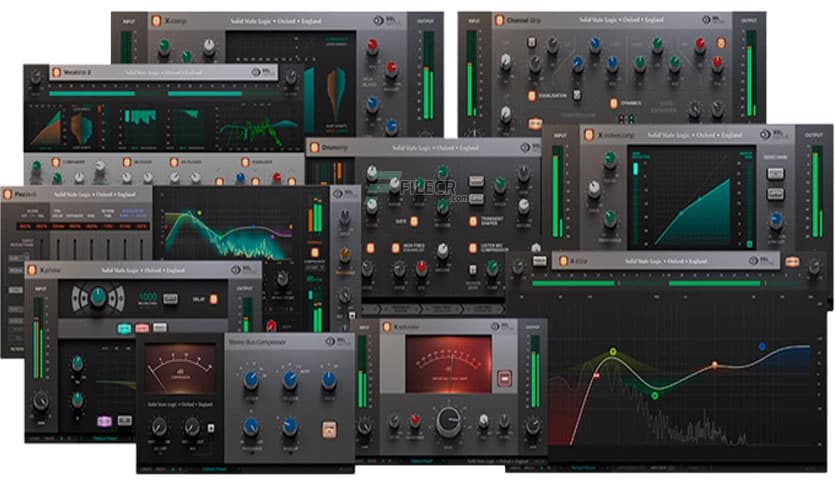Image resolution: width=836 pixels, height=484 pixels.
Task: Bypass Drumstrip with its title-bar power icon
Action: (314, 147)
